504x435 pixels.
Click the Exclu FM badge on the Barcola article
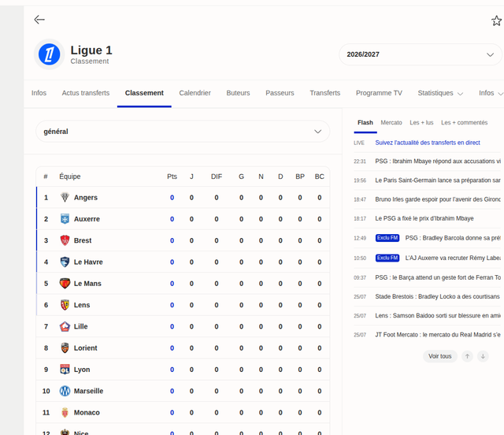coord(387,238)
